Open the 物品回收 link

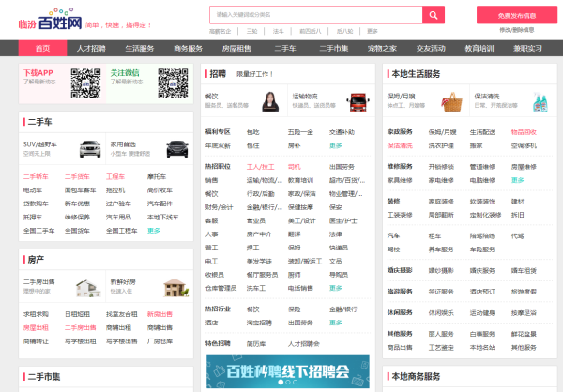(x=524, y=132)
